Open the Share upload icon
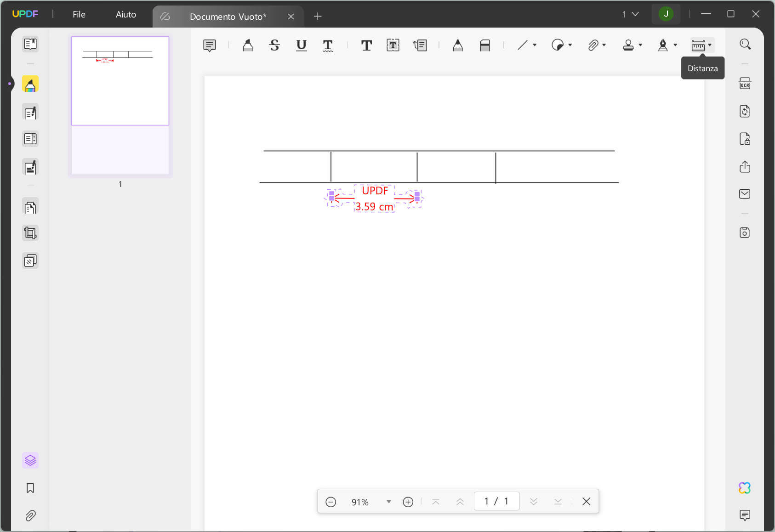This screenshot has width=775, height=532. [x=745, y=166]
